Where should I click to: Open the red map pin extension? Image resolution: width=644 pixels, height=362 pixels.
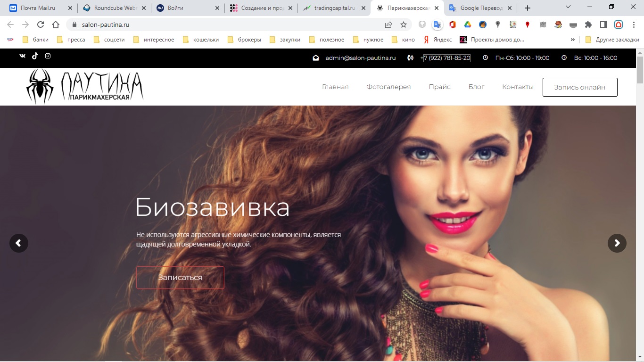coord(528,25)
